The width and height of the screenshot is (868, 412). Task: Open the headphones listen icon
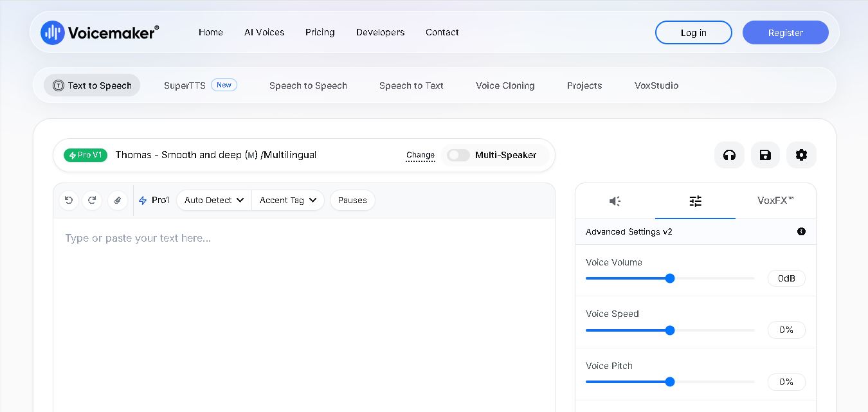pos(729,155)
